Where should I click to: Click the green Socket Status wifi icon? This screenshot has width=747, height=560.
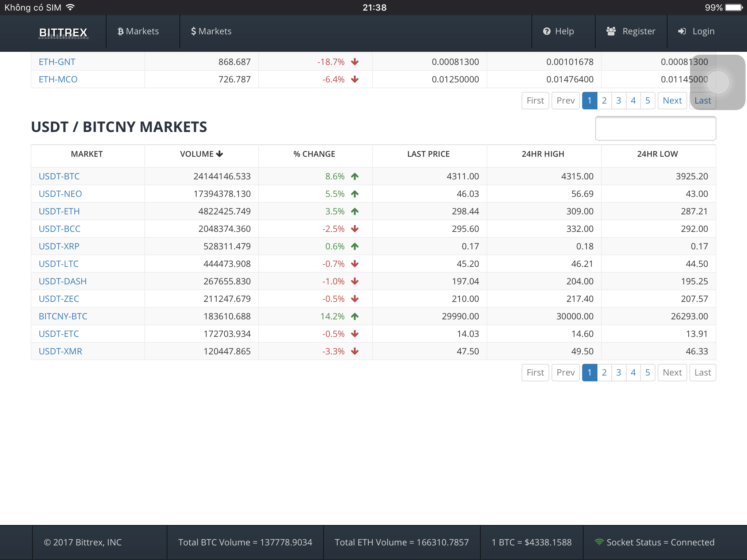point(599,542)
